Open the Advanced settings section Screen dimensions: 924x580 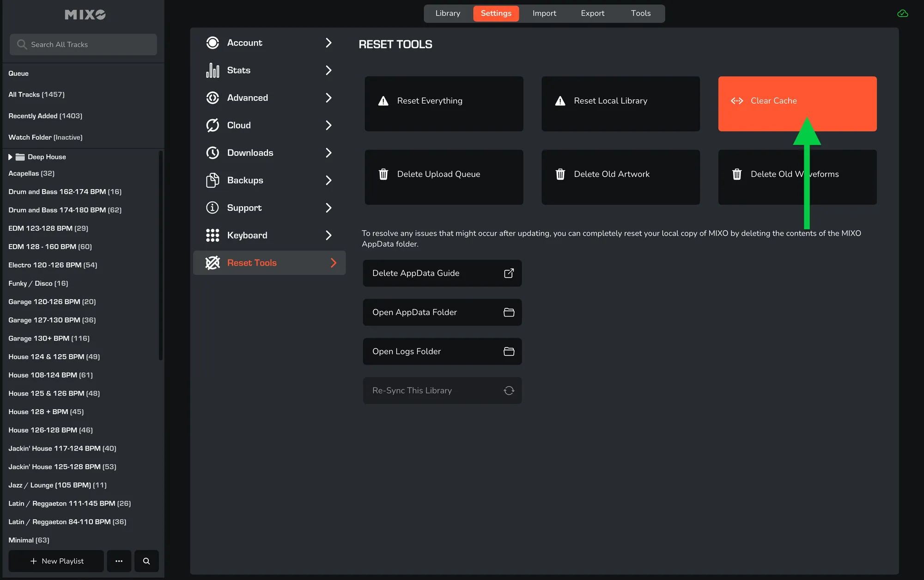pyautogui.click(x=248, y=98)
